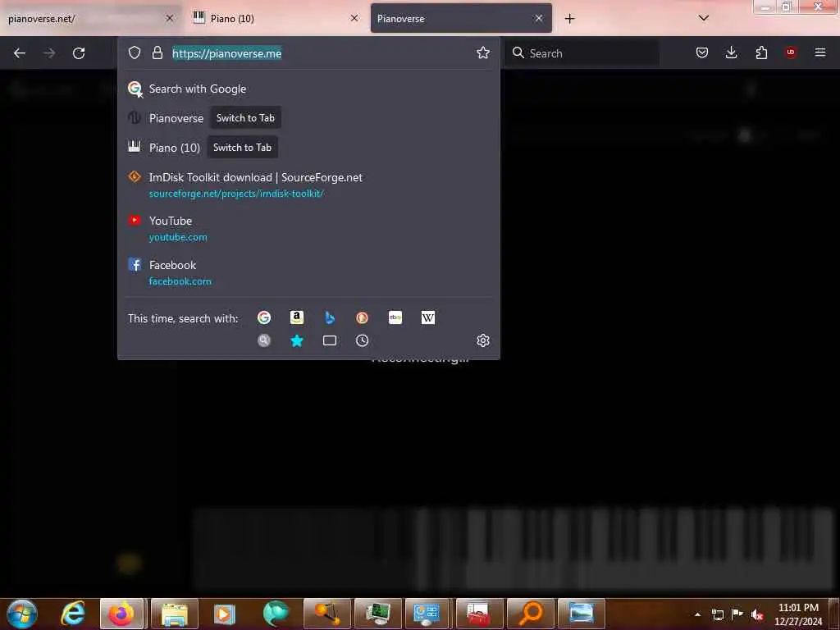Screen dimensions: 840x630
Task: Click the Search box in toolbar
Action: pos(582,53)
